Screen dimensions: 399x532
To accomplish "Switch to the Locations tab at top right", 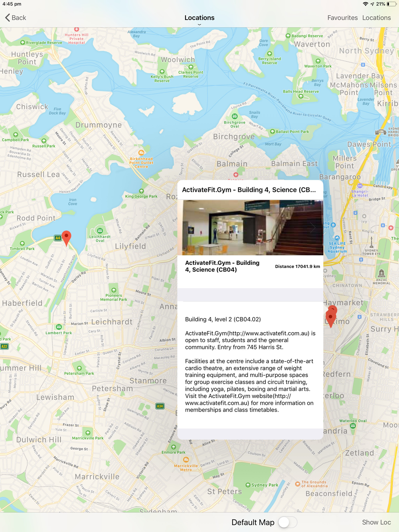I will click(376, 18).
